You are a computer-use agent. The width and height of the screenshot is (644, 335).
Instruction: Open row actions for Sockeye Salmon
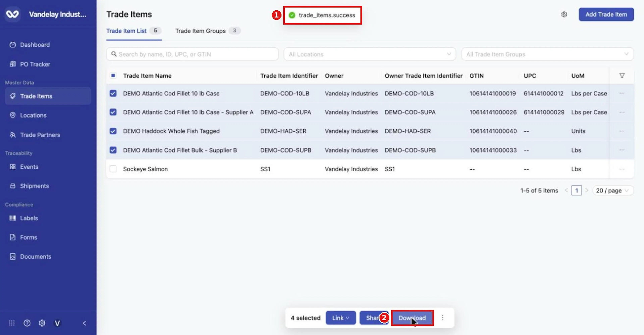(622, 169)
